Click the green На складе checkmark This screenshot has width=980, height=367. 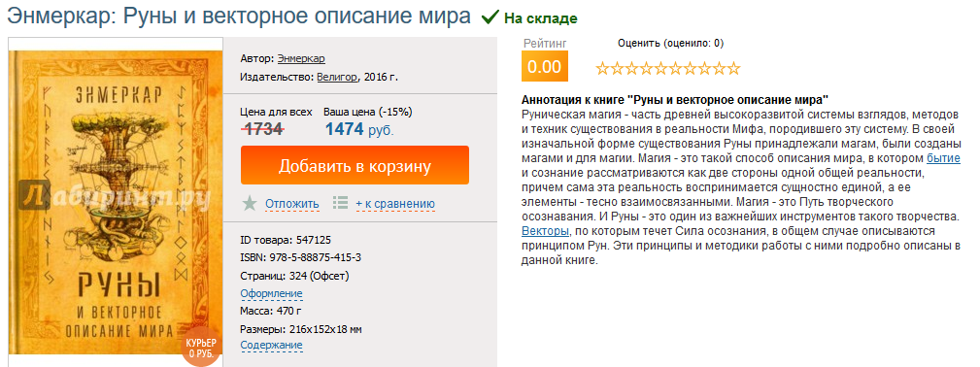tap(490, 17)
